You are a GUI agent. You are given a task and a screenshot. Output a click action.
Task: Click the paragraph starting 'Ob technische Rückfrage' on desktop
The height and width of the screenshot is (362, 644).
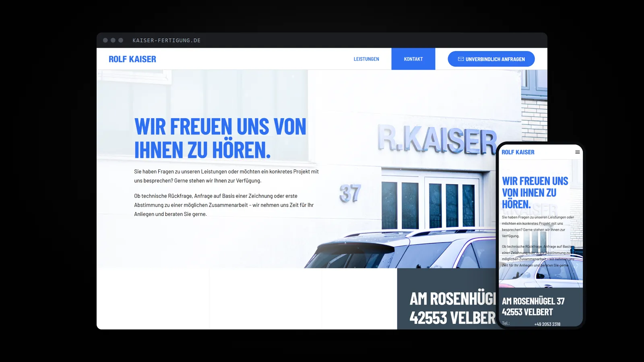[224, 205]
